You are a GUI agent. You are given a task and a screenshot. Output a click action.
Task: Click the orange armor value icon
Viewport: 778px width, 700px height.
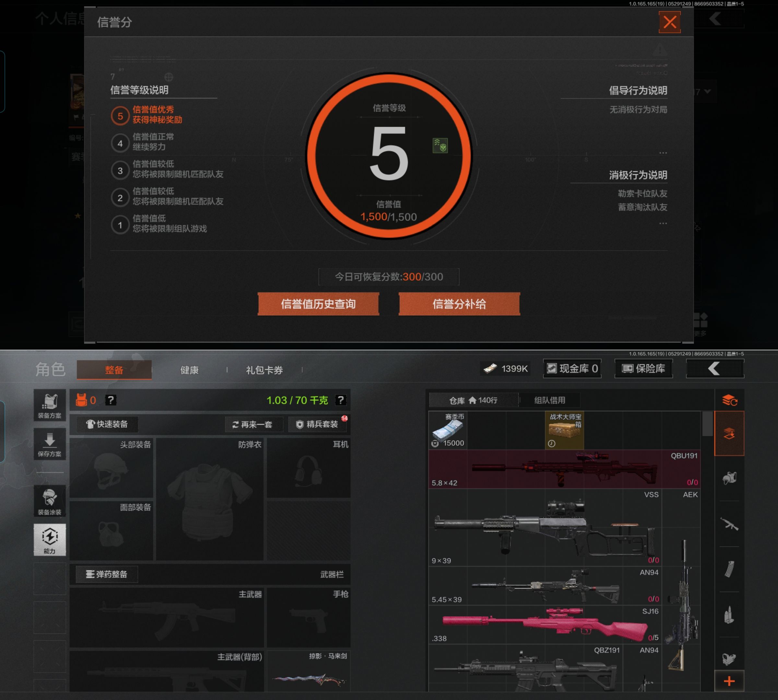[x=81, y=400]
